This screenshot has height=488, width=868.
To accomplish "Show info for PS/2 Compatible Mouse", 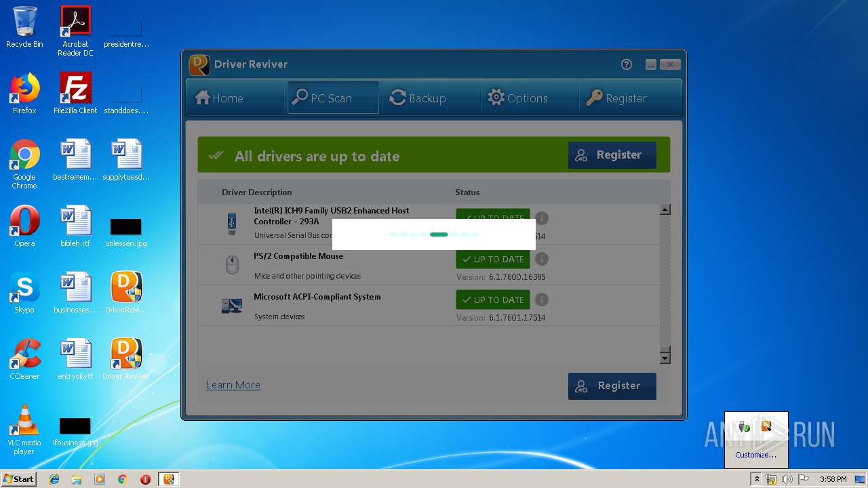I will [542, 259].
